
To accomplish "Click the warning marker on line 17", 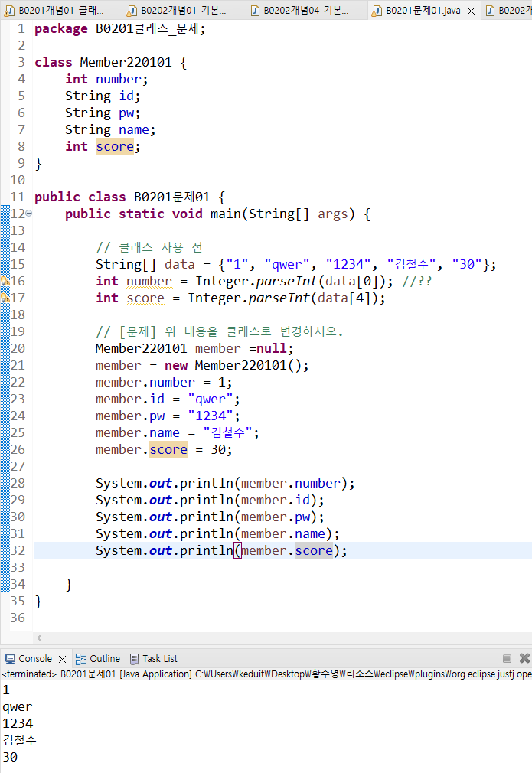I will pos(5,298).
